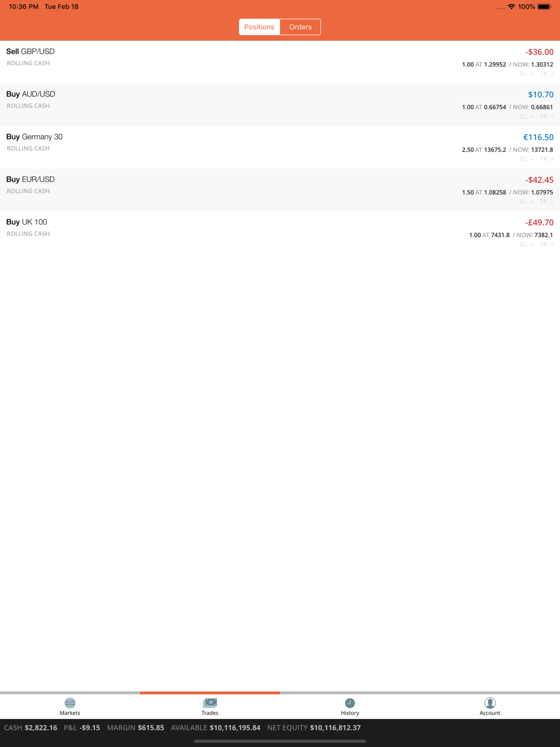Tap the P&L -$9.15 summary
The width and height of the screenshot is (560, 747).
82,728
